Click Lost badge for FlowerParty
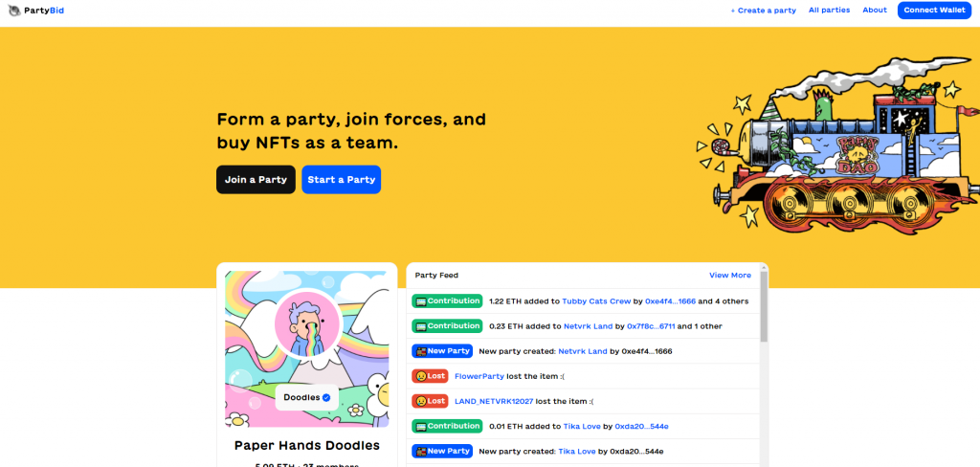Viewport: 980px width, 467px height. click(430, 376)
